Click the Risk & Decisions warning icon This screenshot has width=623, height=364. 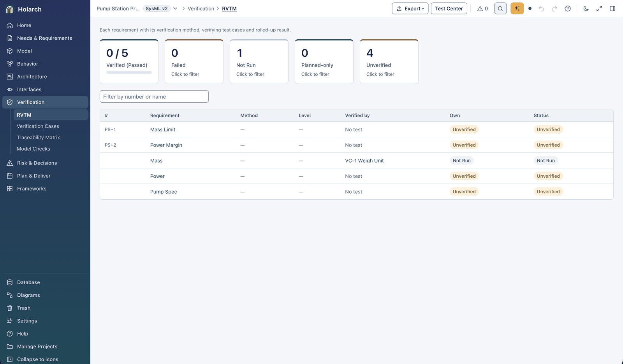(10, 163)
